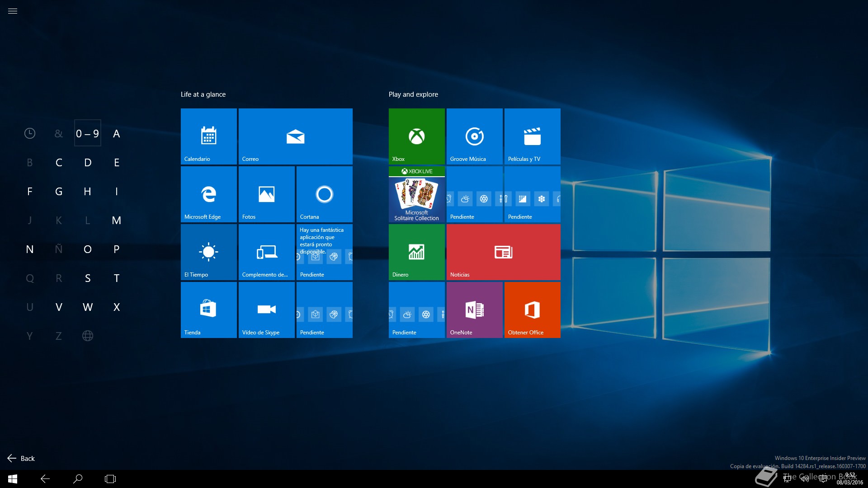868x488 pixels.
Task: Open the Correo mail tile
Action: point(296,136)
